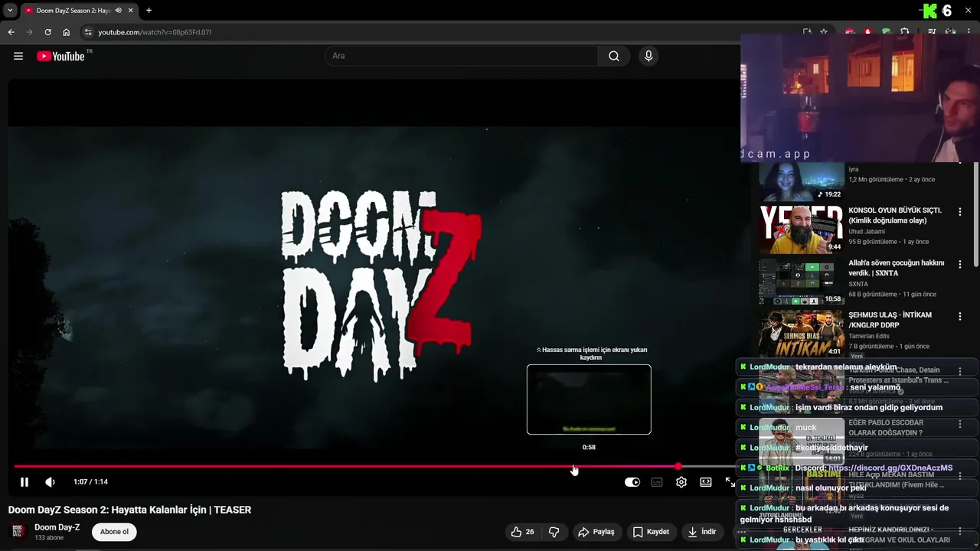Open options for ŞEHMUS ULAŞ - İNTİKAM video
The height and width of the screenshot is (551, 980).
pos(960,316)
